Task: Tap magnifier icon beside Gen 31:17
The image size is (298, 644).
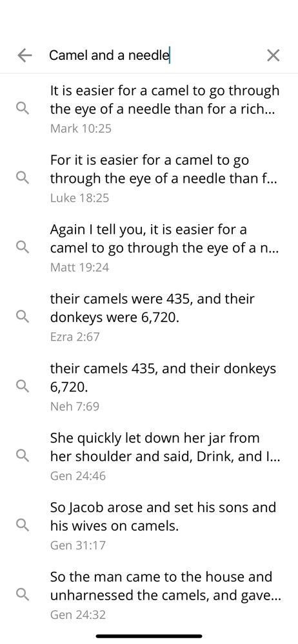Action: click(23, 526)
